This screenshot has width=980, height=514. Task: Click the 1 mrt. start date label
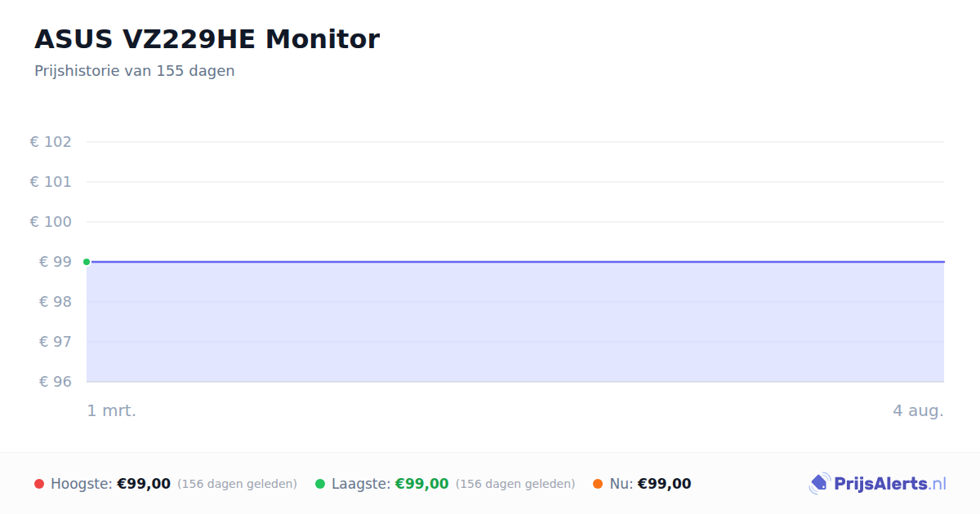pyautogui.click(x=112, y=410)
